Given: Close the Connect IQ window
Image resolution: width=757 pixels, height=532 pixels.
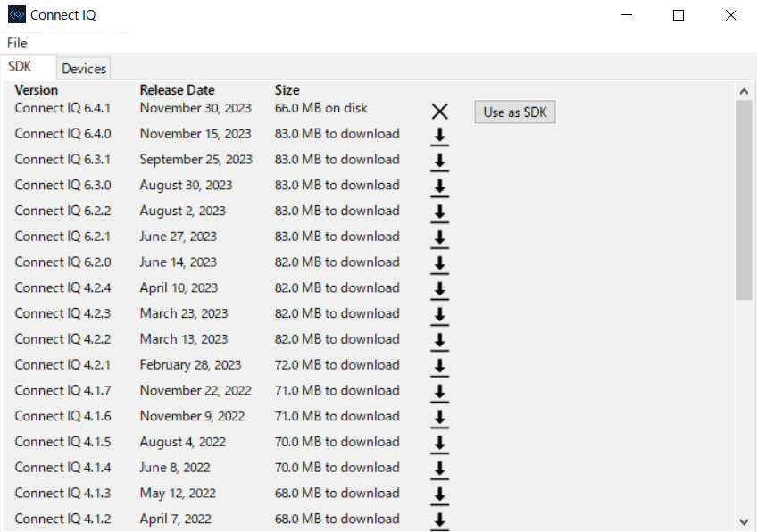Looking at the screenshot, I should [x=731, y=15].
